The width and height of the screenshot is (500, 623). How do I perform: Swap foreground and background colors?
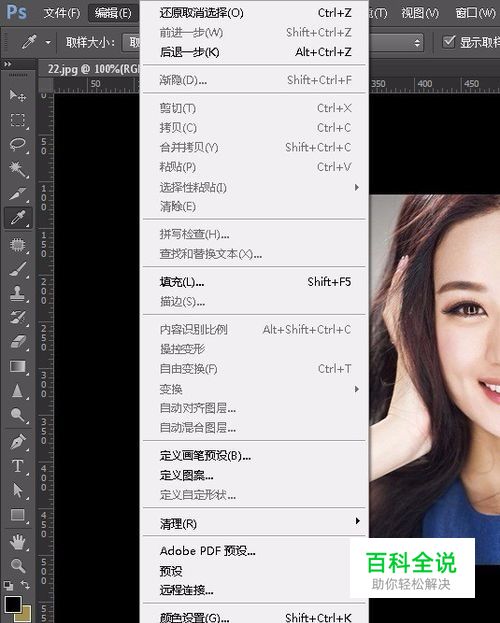25,584
